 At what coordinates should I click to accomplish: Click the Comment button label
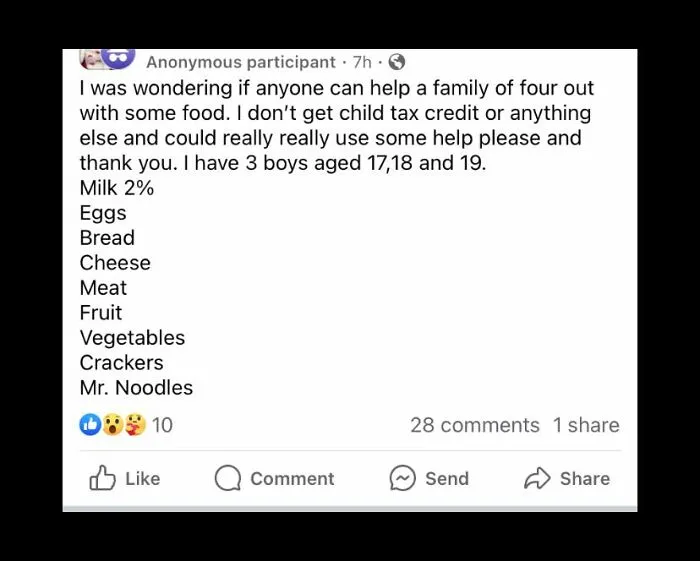point(292,478)
